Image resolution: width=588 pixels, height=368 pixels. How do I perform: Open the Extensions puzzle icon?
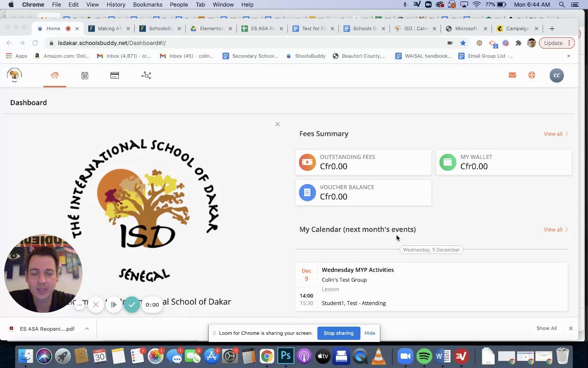[x=519, y=43]
